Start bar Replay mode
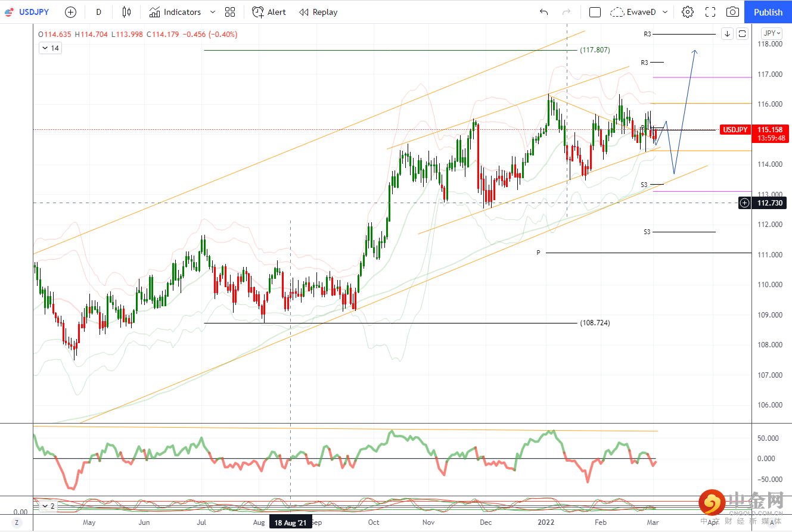Screen dimensions: 792x532 (x=318, y=12)
